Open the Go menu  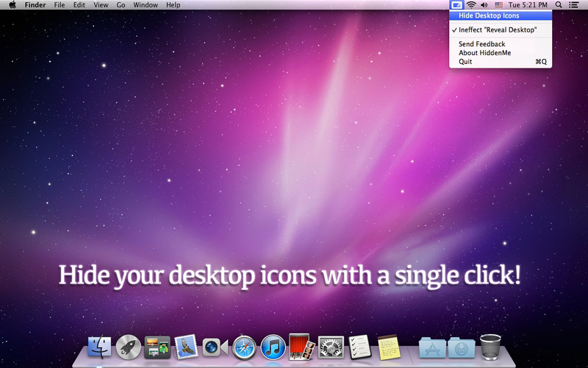[121, 5]
